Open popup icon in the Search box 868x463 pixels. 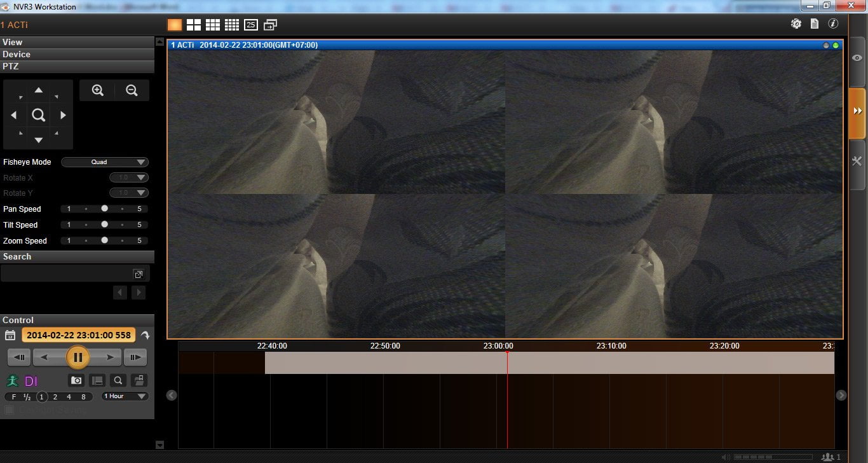138,274
